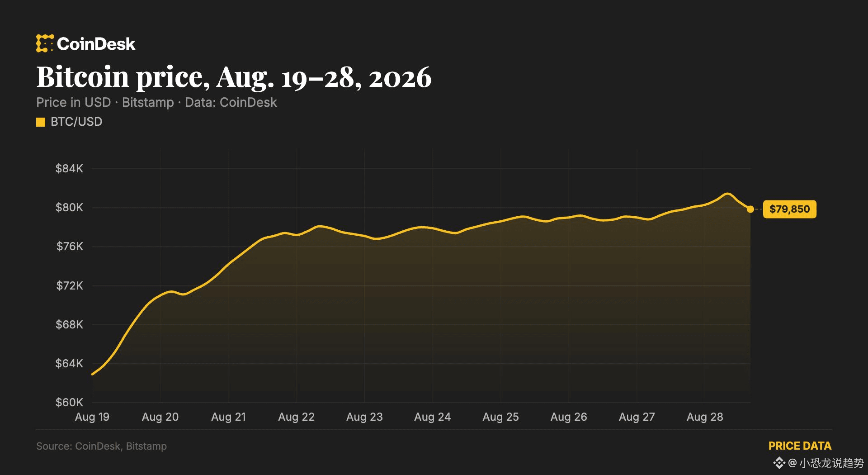Click the $72K y-axis label
The width and height of the screenshot is (868, 475).
click(x=69, y=285)
